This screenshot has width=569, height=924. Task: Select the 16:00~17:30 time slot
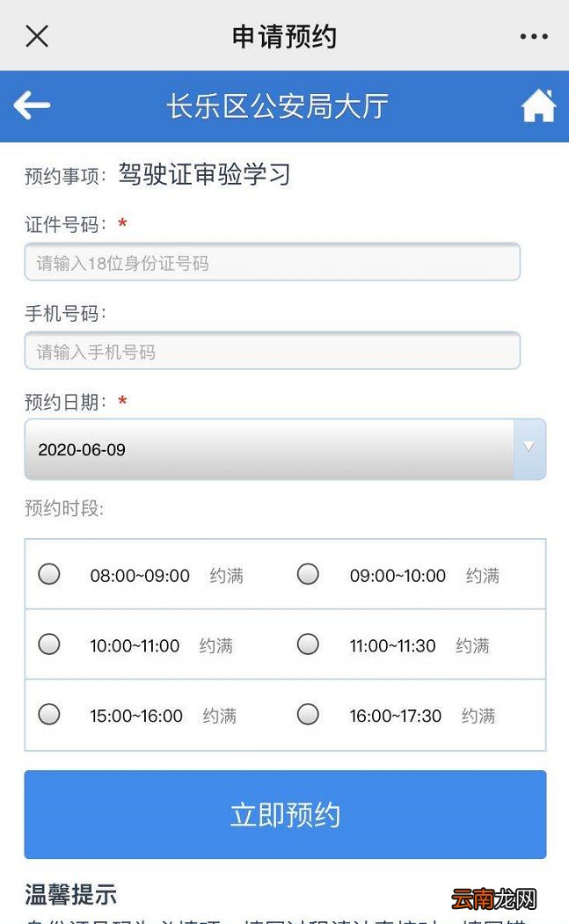click(308, 714)
